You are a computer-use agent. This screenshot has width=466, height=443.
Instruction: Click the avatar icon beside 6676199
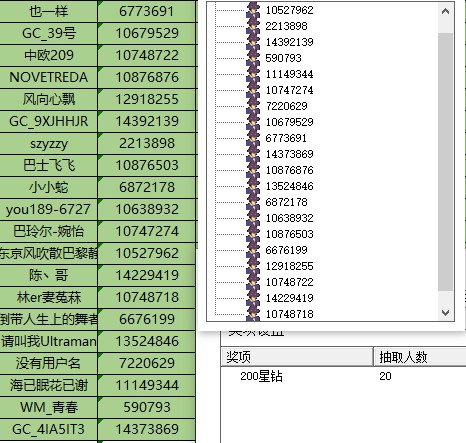click(x=253, y=250)
